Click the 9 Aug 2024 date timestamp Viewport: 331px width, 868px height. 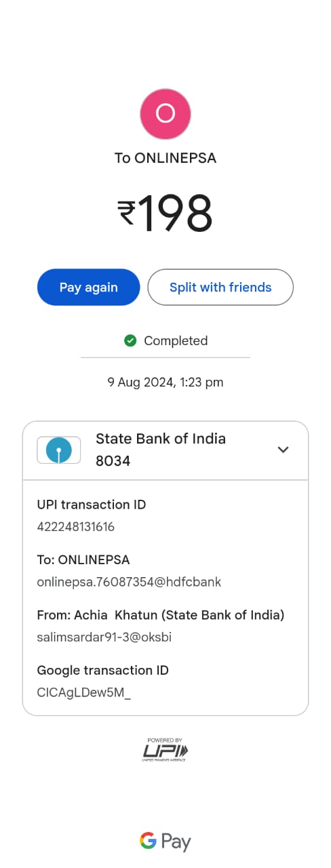(165, 382)
